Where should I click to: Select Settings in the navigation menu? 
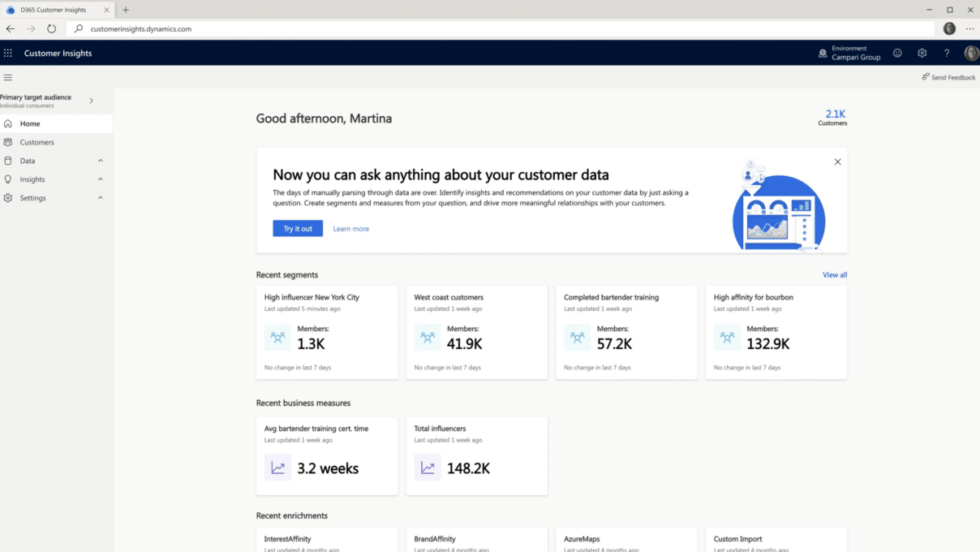[56, 198]
